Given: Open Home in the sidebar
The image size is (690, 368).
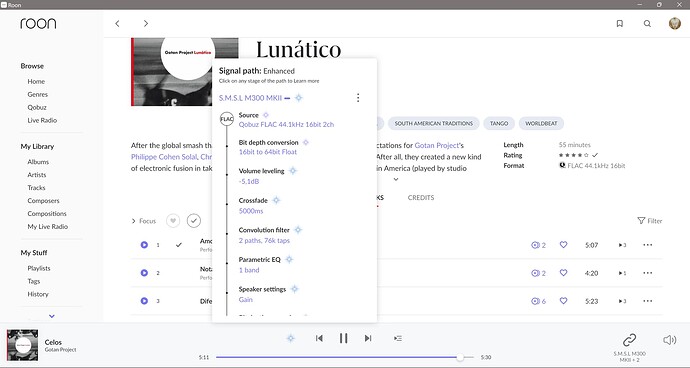Looking at the screenshot, I should [36, 81].
